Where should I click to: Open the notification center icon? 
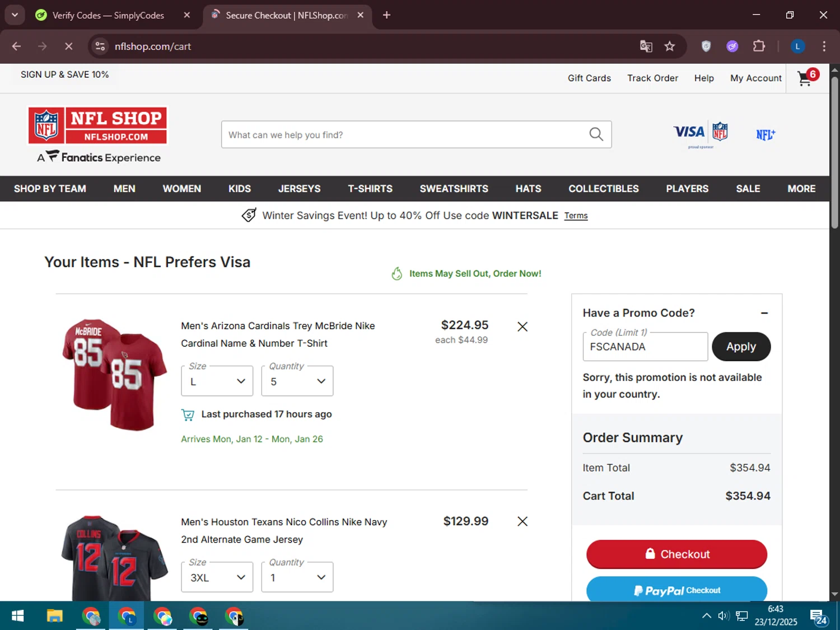(818, 617)
